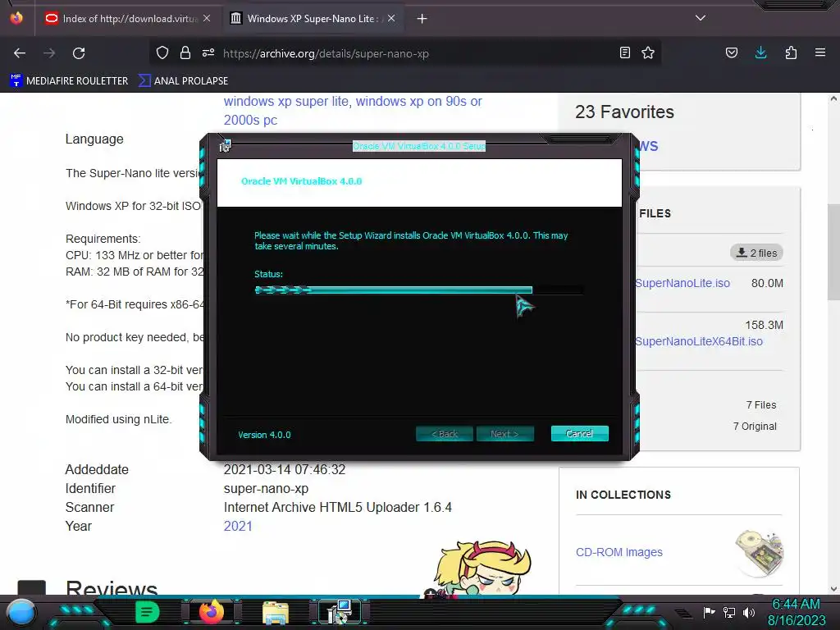
Task: Click the disabled Back button in setup
Action: 444,433
